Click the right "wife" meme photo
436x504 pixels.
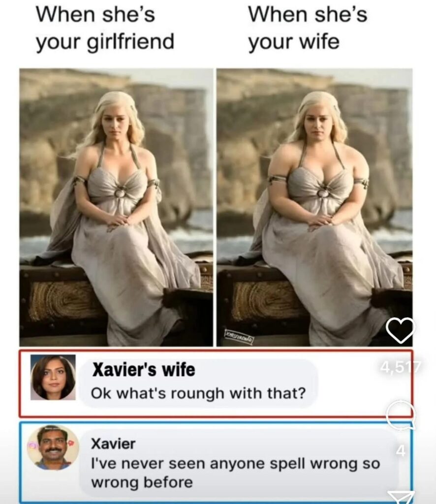pyautogui.click(x=314, y=207)
